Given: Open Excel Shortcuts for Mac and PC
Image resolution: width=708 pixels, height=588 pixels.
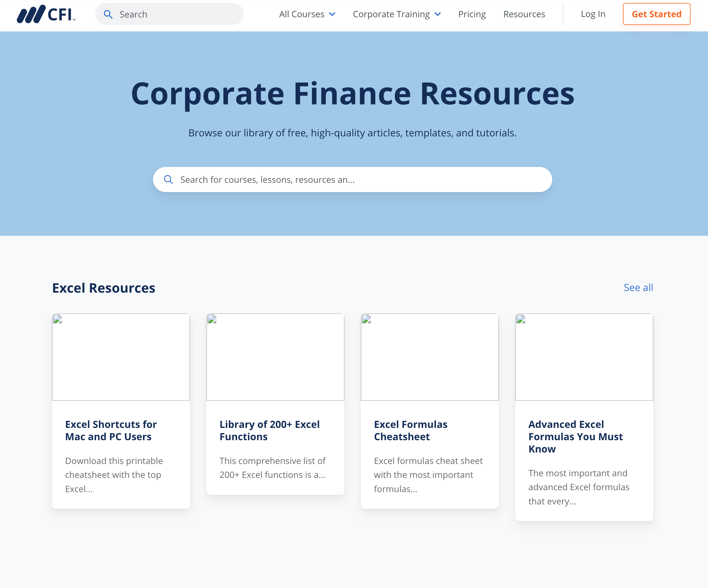Looking at the screenshot, I should (x=111, y=430).
